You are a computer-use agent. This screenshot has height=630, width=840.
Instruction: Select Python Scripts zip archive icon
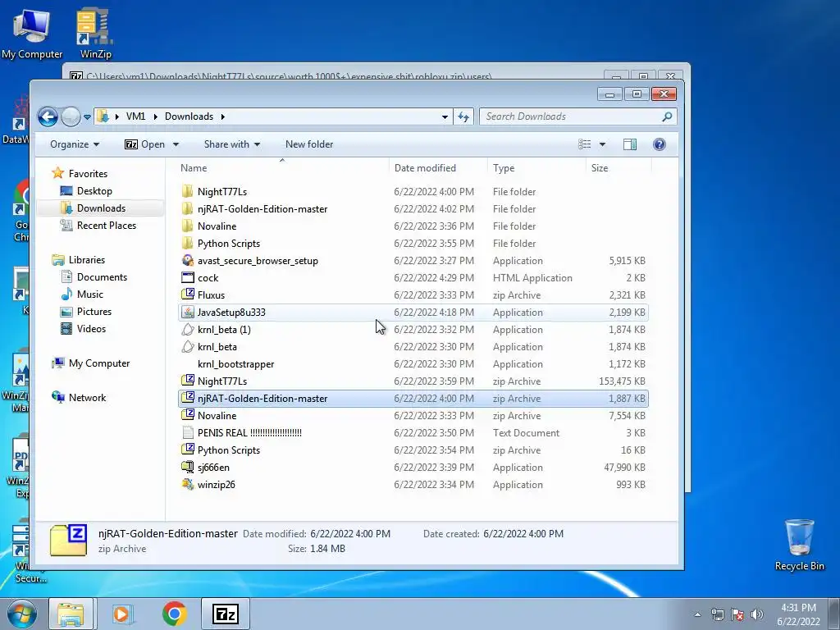188,450
